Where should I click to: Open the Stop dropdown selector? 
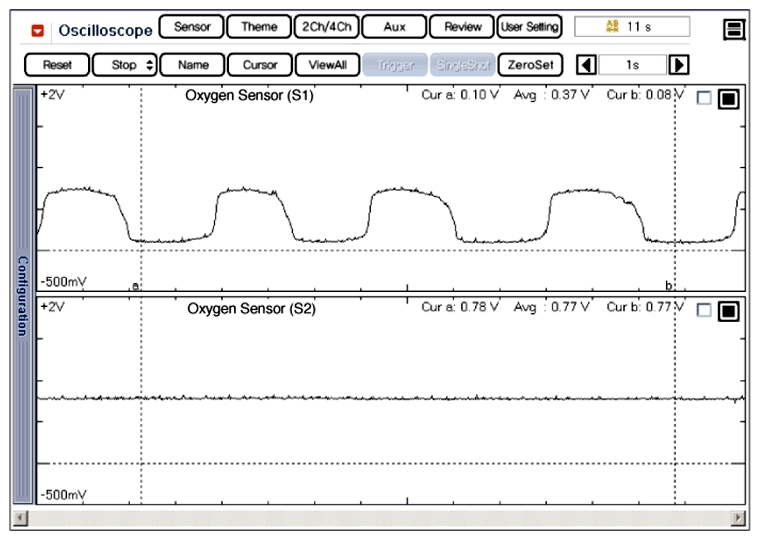[125, 65]
